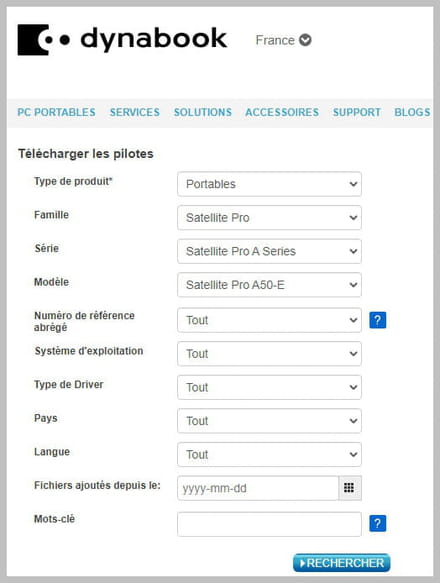Screen dimensions: 440x583
Task: Open the Famille Satellite Pro dropdown
Action: (269, 218)
